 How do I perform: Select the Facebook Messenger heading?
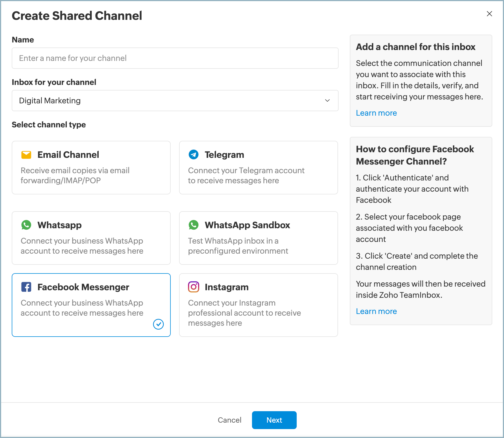click(x=83, y=287)
